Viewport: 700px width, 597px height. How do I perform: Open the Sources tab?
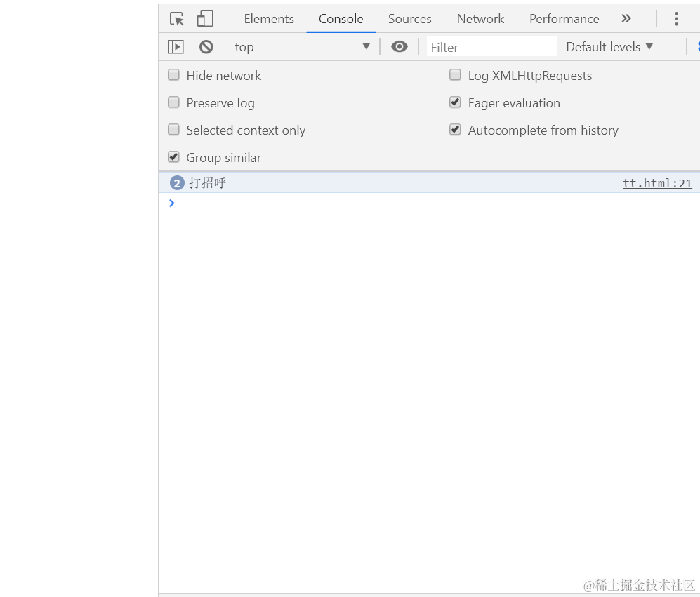(x=409, y=19)
